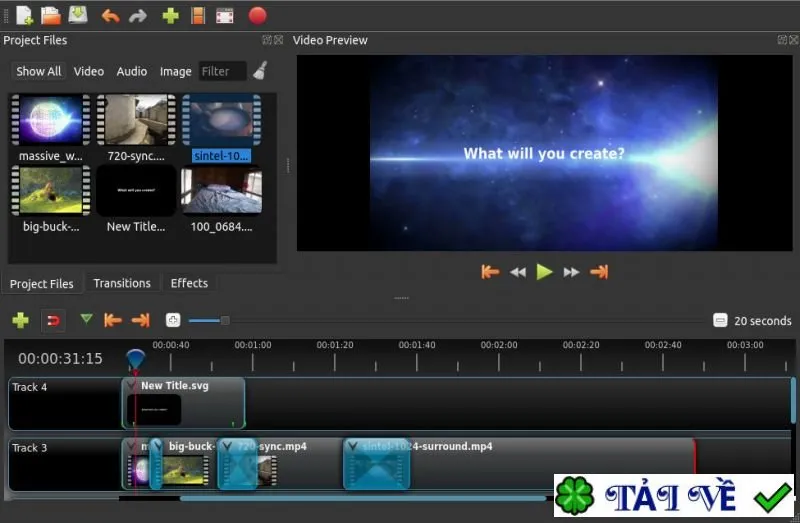
Task: Start export with red record button
Action: click(x=258, y=16)
